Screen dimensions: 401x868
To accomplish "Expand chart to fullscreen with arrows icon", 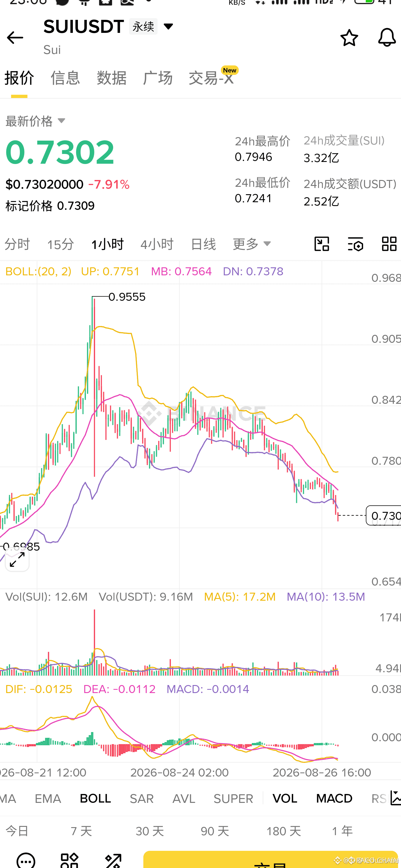I will pyautogui.click(x=17, y=559).
